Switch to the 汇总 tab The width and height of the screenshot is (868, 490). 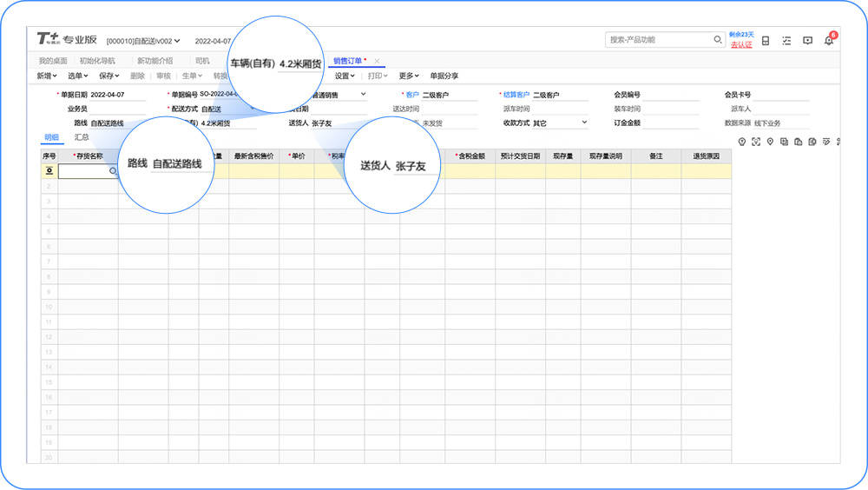82,137
